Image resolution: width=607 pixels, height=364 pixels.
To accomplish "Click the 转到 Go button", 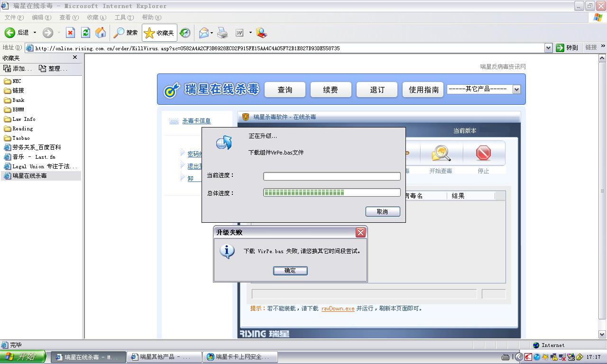I will (567, 47).
